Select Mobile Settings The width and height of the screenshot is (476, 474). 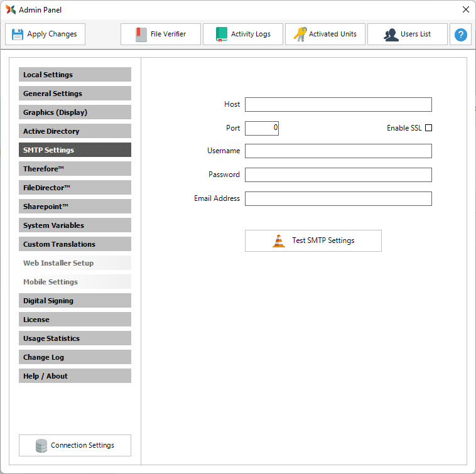[75, 282]
